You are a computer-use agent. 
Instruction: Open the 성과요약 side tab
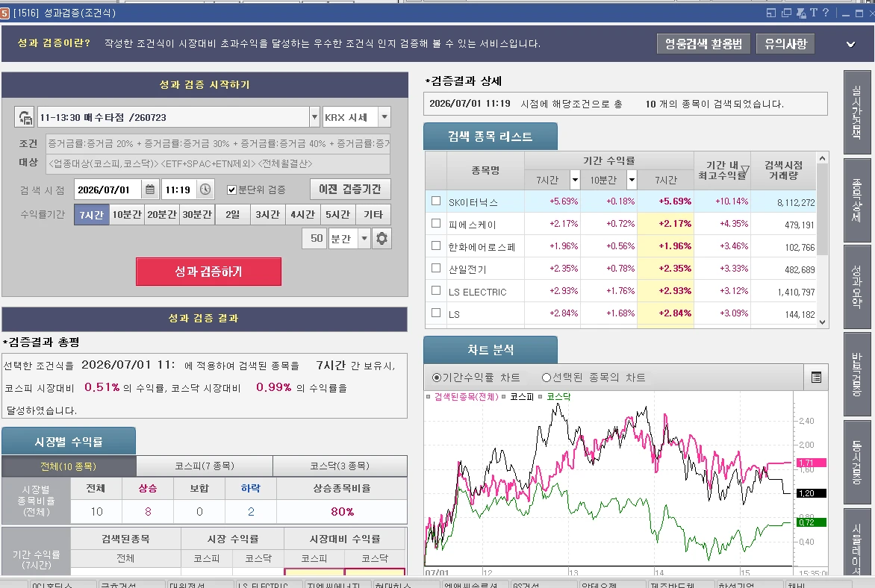[857, 287]
